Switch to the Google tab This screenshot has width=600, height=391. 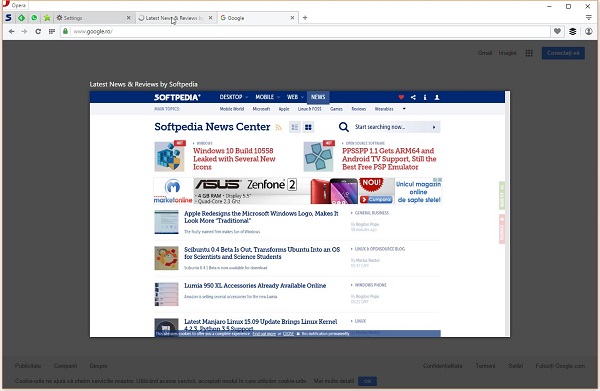(x=257, y=18)
